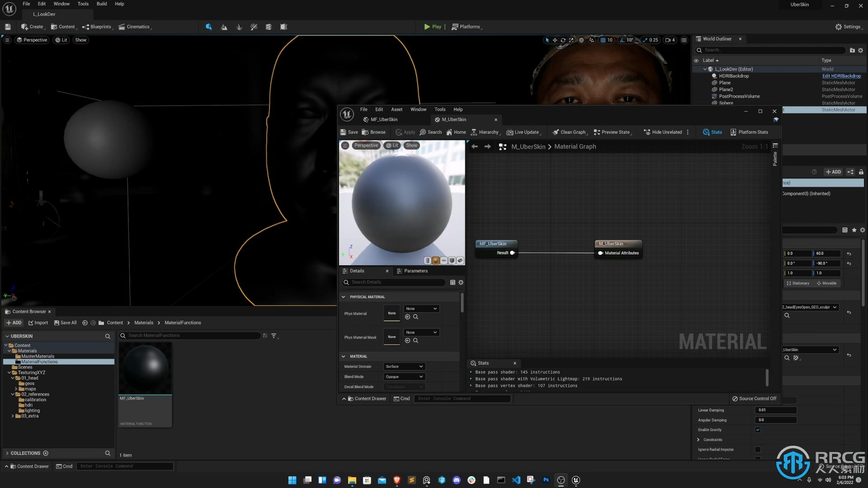The height and width of the screenshot is (488, 868).
Task: Expand the Material section in Details panel
Action: tap(344, 355)
